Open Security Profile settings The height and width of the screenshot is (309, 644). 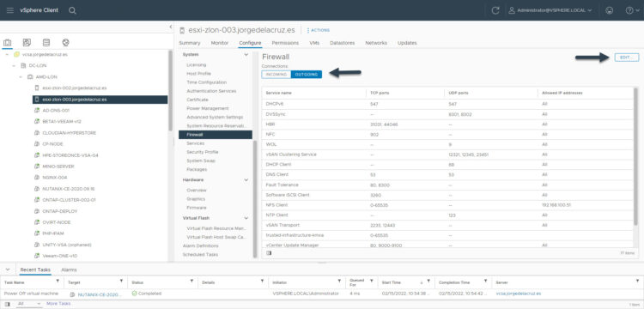[202, 152]
